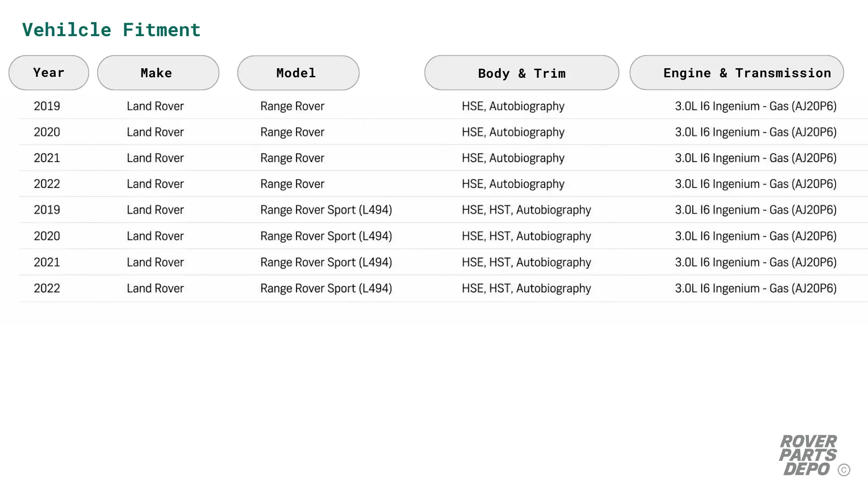Viewport: 868px width, 488px height.
Task: Click the Model column header pill
Action: [x=298, y=73]
